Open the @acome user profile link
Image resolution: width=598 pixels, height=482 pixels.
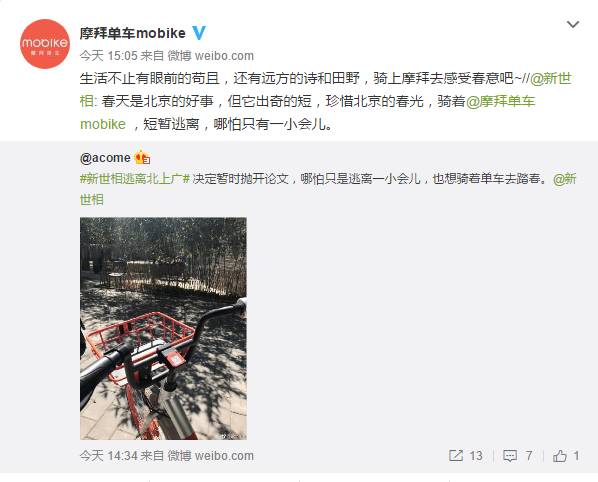(105, 157)
